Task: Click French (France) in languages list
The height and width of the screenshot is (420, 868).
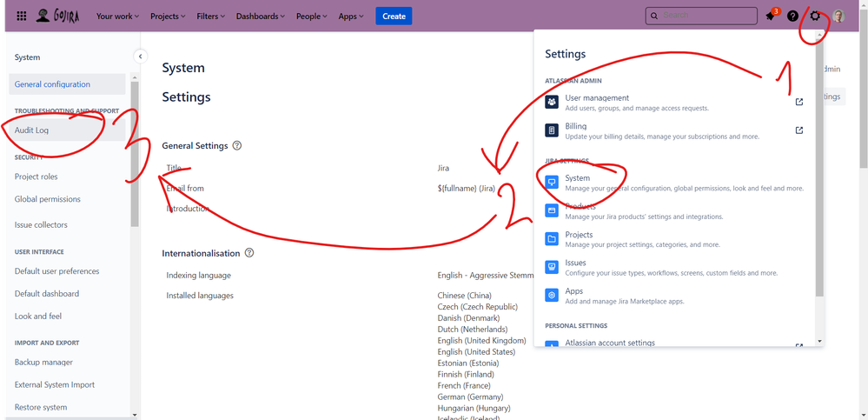Action: point(464,385)
